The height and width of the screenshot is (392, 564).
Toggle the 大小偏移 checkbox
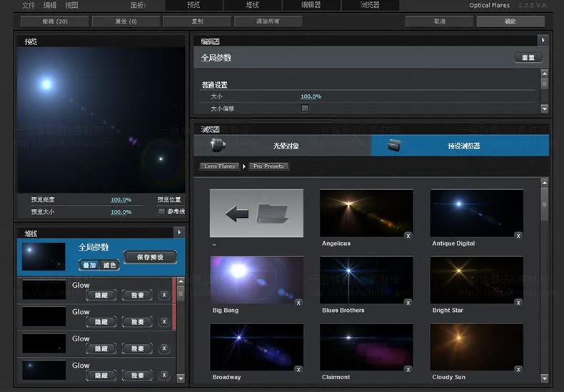point(305,108)
